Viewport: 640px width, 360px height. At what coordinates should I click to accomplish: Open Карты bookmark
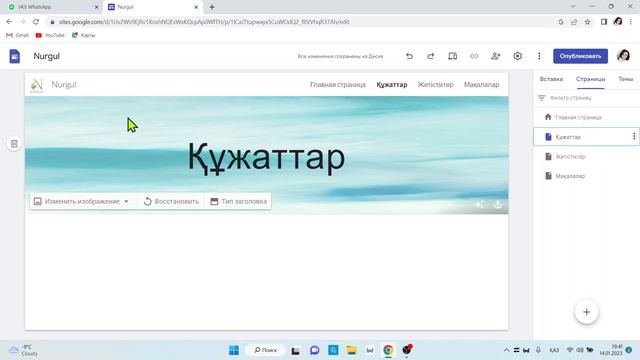coord(83,35)
